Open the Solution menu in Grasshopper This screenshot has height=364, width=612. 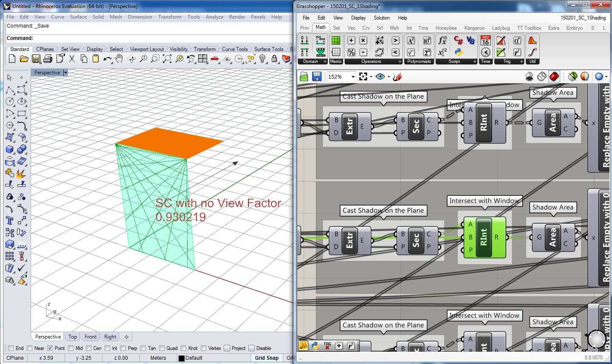pyautogui.click(x=381, y=18)
